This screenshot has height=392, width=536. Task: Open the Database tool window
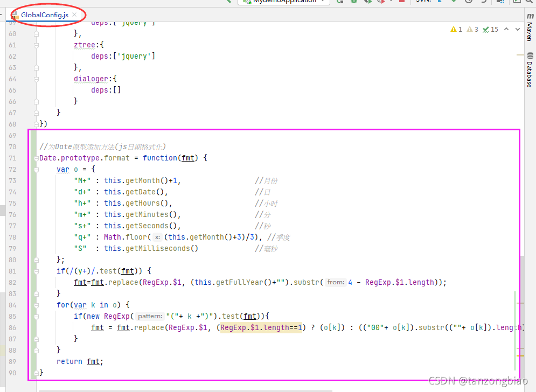click(530, 69)
